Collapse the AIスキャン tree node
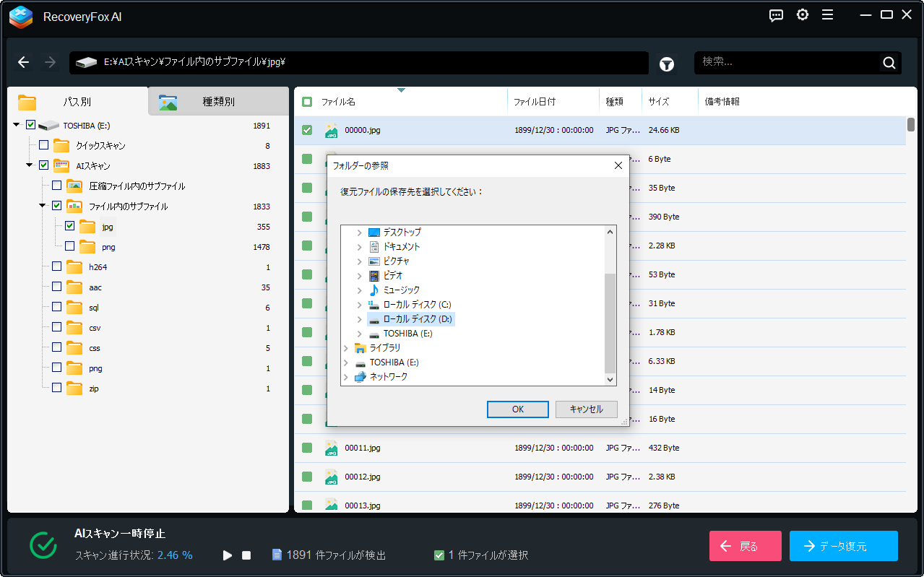Image resolution: width=924 pixels, height=577 pixels. click(x=30, y=166)
